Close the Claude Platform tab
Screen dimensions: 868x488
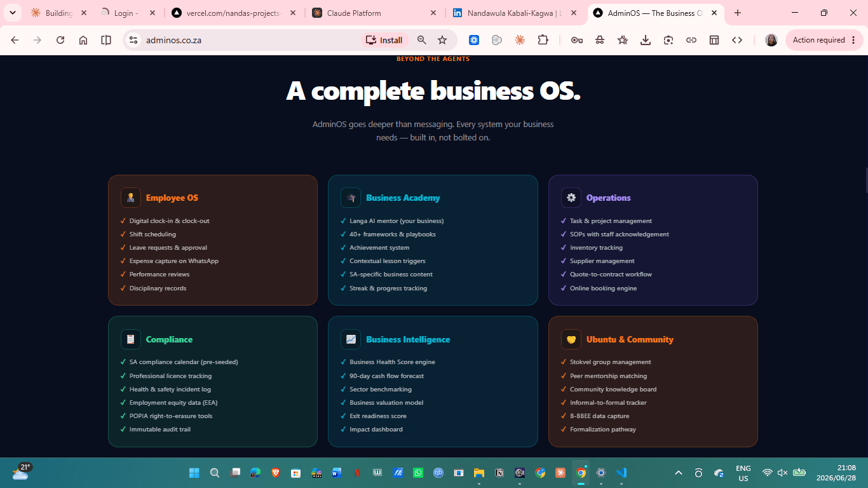(433, 13)
